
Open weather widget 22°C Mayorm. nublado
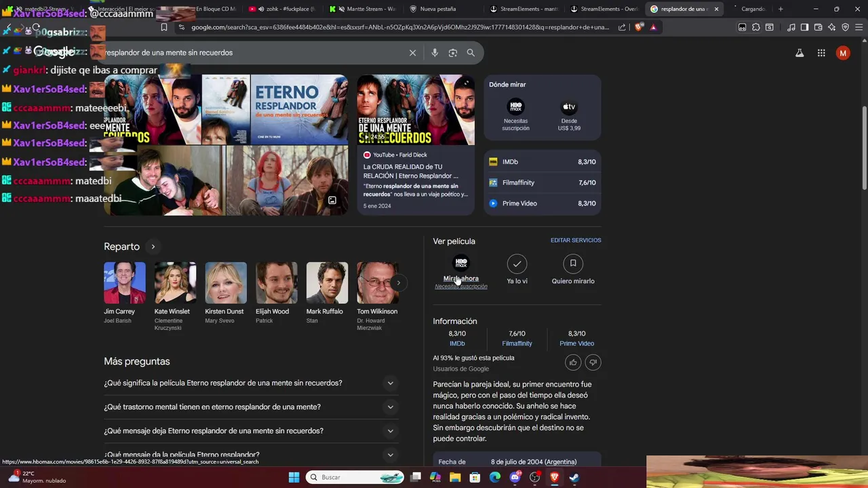[38, 477]
